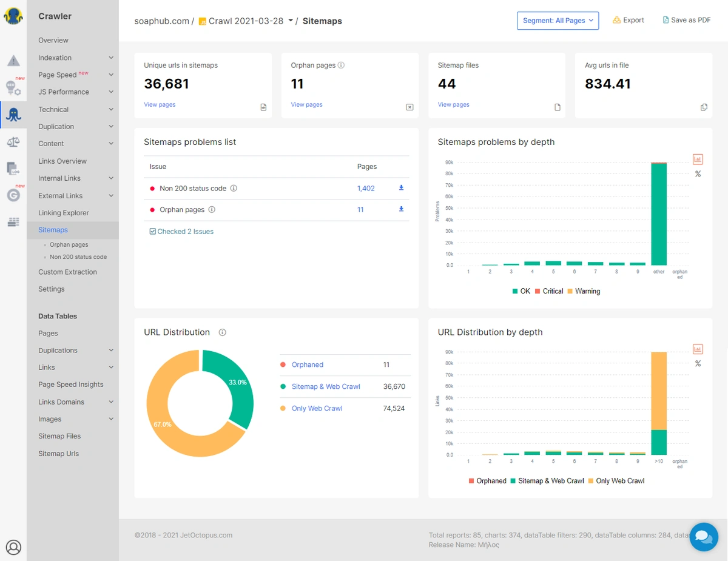Screen dimensions: 728x561
Task: Toggle the Checked 2 Issues checkbox
Action: 153,232
